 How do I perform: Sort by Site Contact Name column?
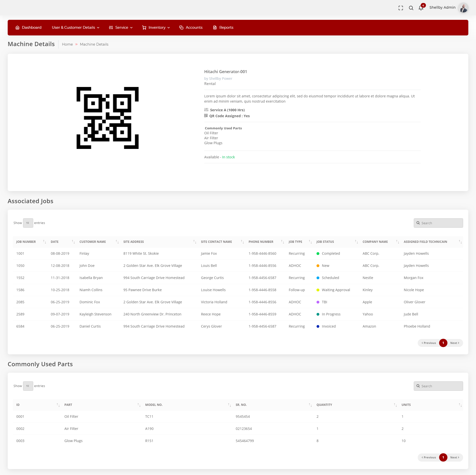tap(222, 242)
